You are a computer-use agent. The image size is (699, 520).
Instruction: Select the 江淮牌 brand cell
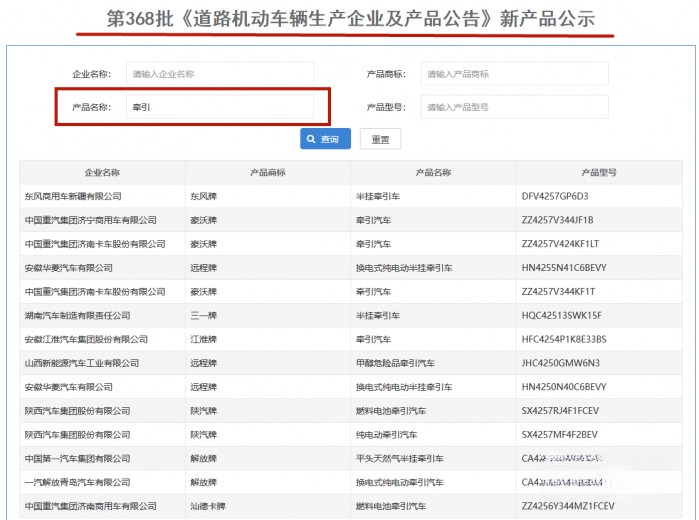pyautogui.click(x=203, y=339)
